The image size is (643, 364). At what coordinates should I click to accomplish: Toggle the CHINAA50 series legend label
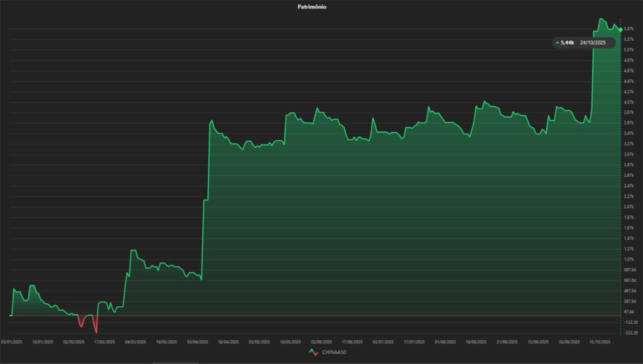pos(334,352)
